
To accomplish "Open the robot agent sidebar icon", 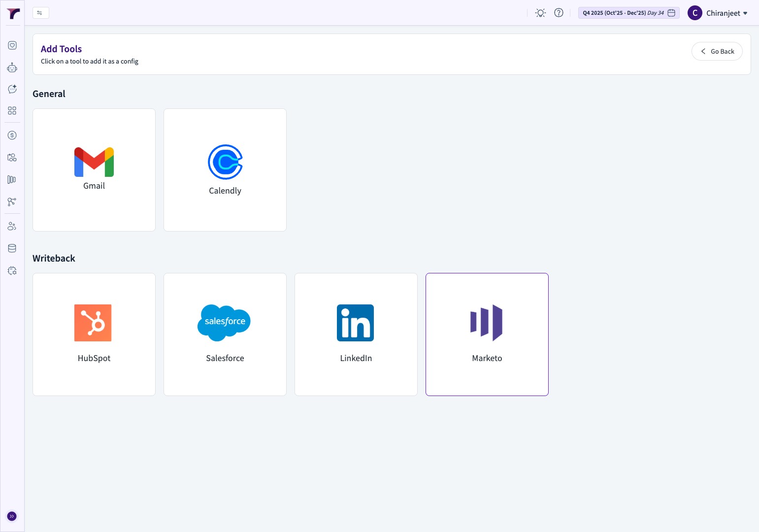I will coord(12,67).
